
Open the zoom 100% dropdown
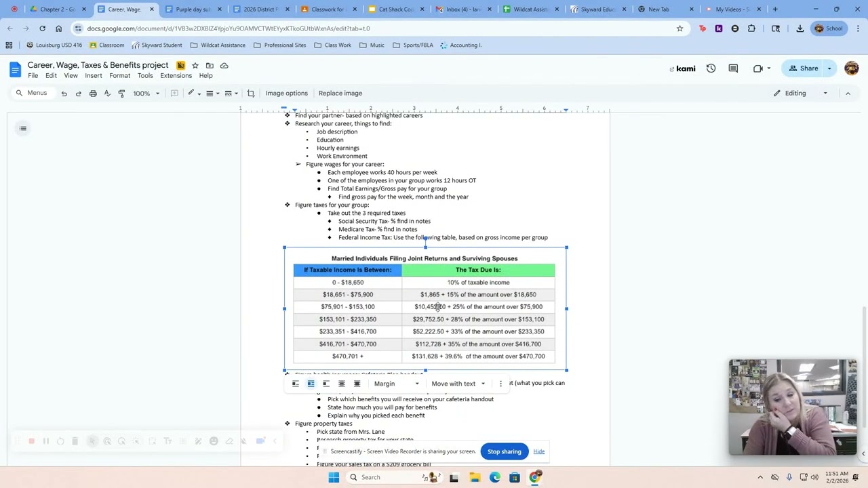click(x=146, y=94)
